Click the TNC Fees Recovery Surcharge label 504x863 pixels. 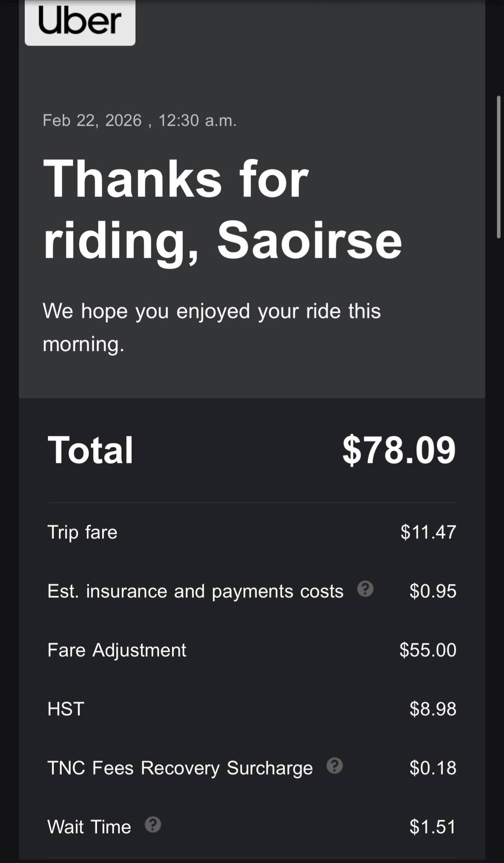[x=180, y=768]
